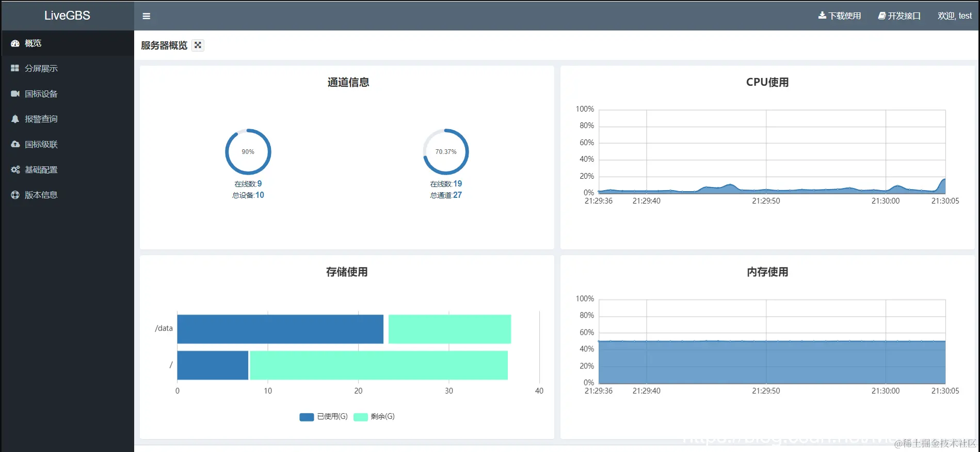
Task: Click the 总设备:10 text
Action: point(248,195)
